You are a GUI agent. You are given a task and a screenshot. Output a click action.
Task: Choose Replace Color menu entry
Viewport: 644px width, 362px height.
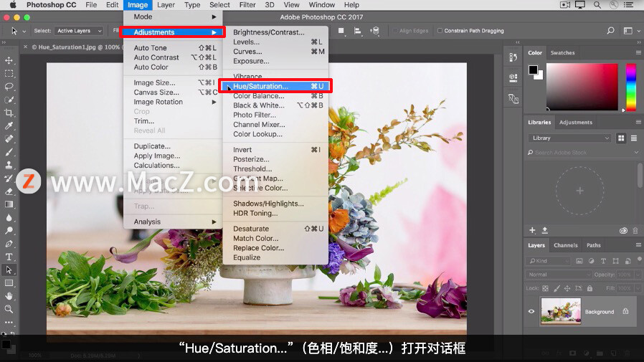tap(275, 248)
